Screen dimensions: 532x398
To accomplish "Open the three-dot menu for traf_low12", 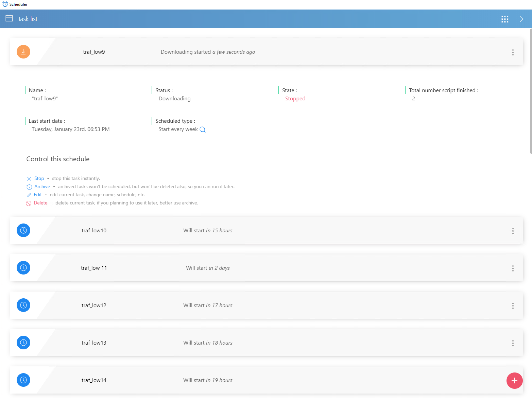I will (x=513, y=306).
